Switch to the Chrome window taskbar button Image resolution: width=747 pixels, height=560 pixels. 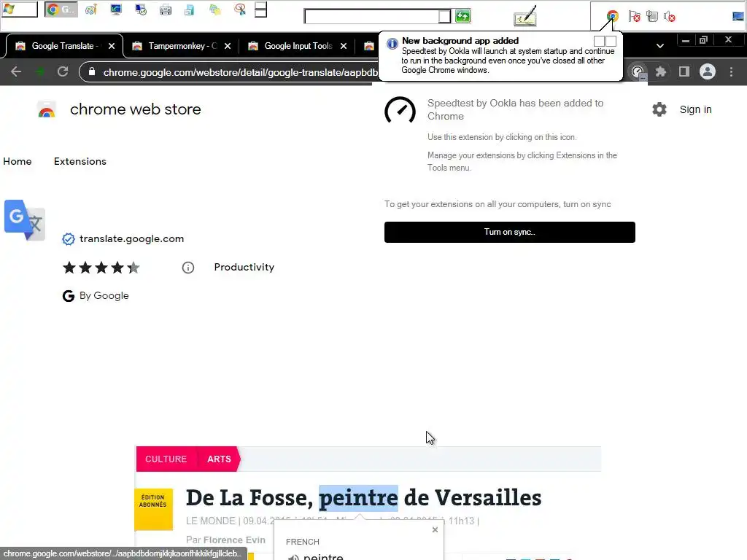tap(61, 9)
